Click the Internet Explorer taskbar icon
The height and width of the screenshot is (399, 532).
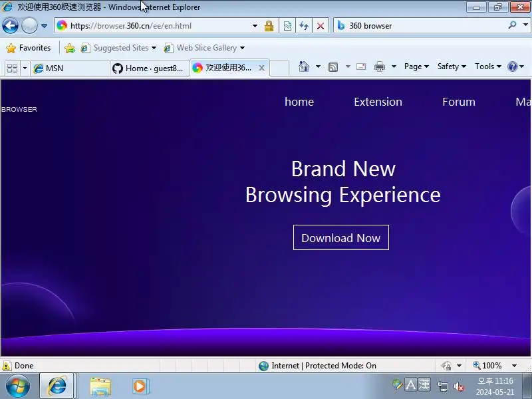pos(57,386)
